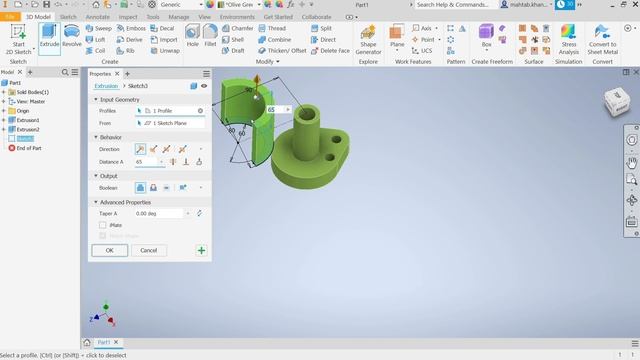Screen dimensions: 640x360
Task: Create a UCS work feature
Action: pos(422,51)
